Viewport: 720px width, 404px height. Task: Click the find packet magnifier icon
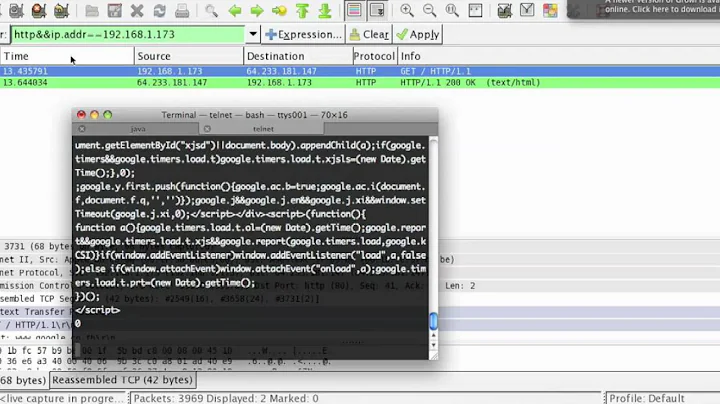[x=211, y=11]
